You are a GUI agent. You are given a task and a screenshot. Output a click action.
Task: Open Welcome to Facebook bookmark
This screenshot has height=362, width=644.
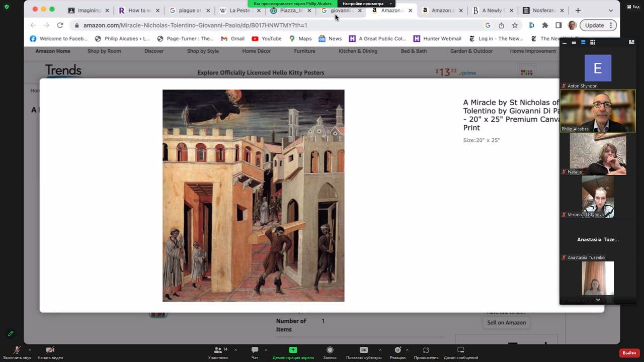pyautogui.click(x=58, y=39)
